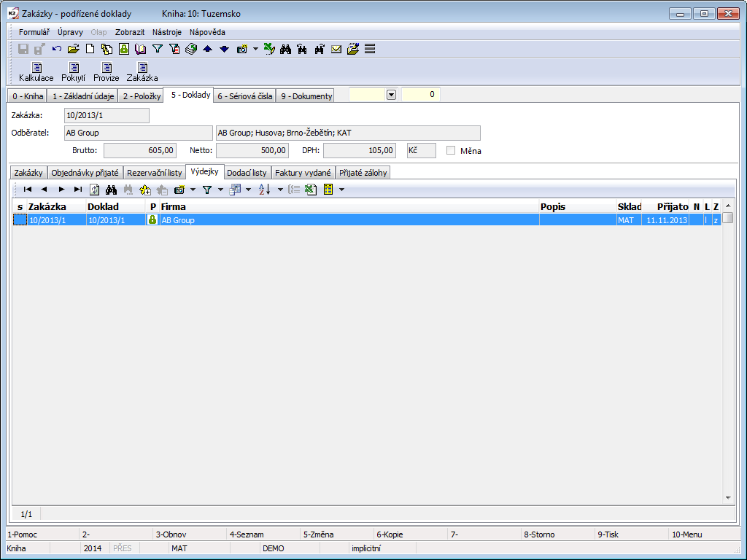Click the notepad with pen icon

click(x=353, y=49)
